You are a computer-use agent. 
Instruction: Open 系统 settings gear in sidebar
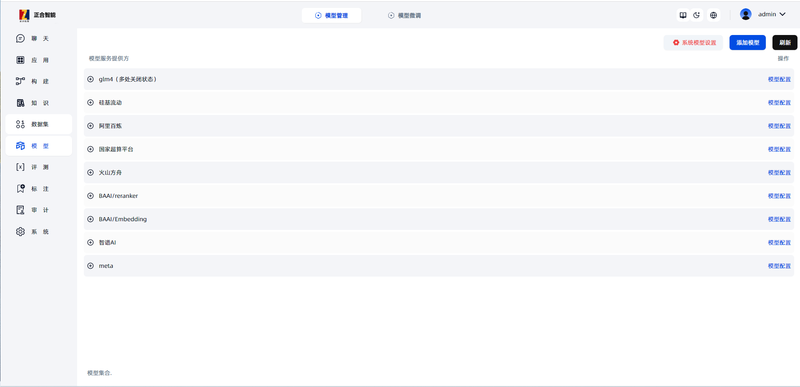(20, 231)
